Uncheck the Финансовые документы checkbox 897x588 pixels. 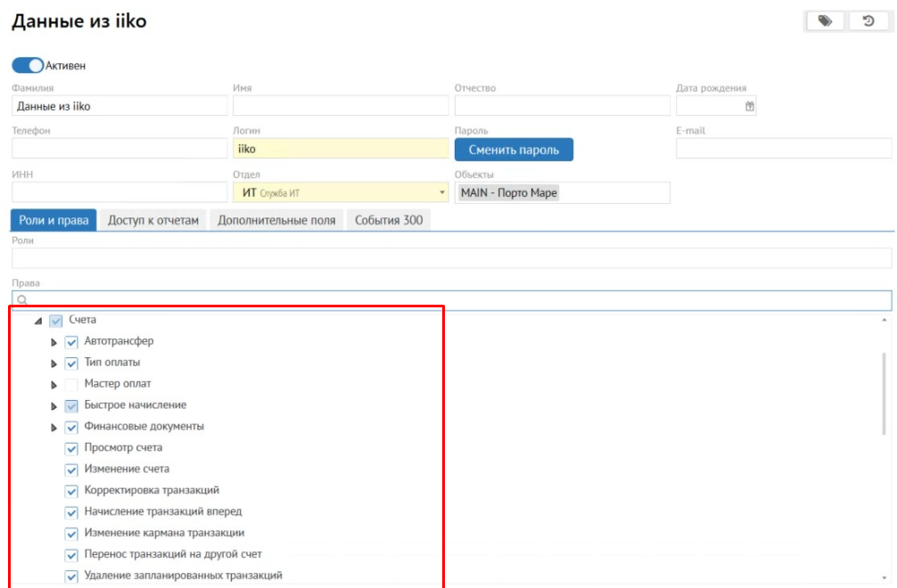71,427
